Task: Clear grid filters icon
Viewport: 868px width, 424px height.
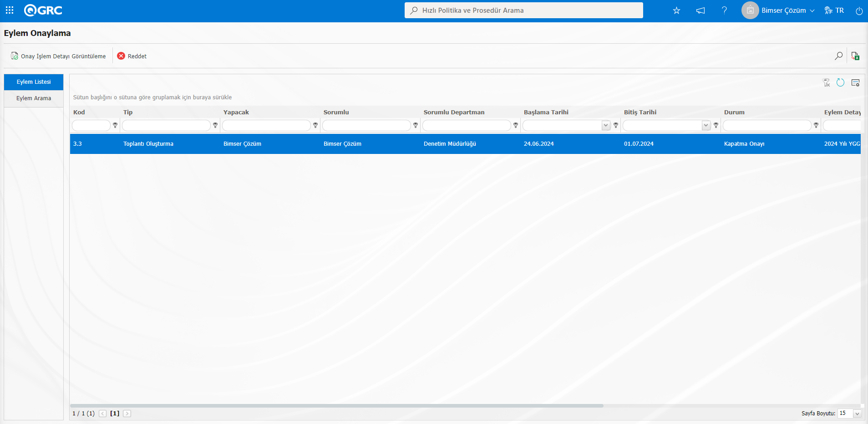Action: 827,82
